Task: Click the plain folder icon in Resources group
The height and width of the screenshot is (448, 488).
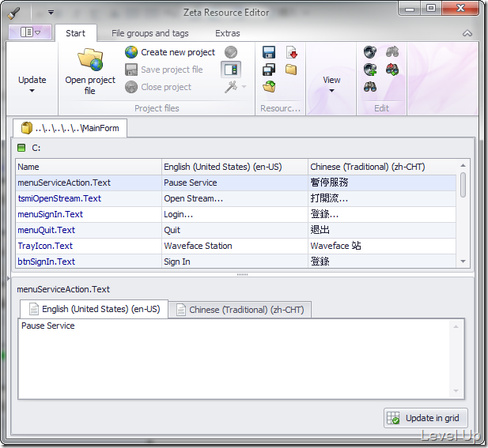Action: [291, 70]
